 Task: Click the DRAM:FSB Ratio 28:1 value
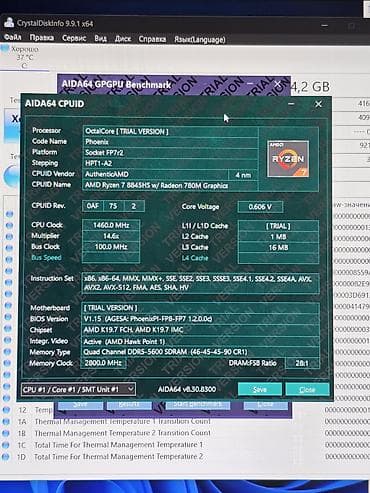tap(302, 363)
